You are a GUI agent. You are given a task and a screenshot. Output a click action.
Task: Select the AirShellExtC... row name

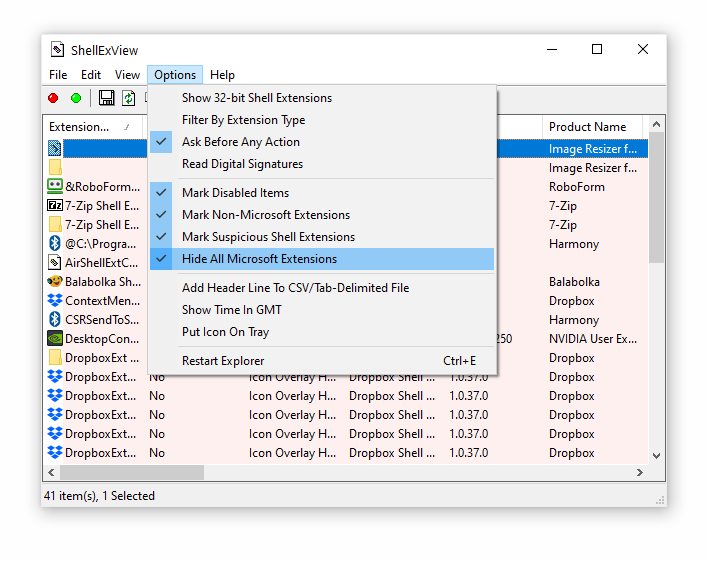pos(102,262)
